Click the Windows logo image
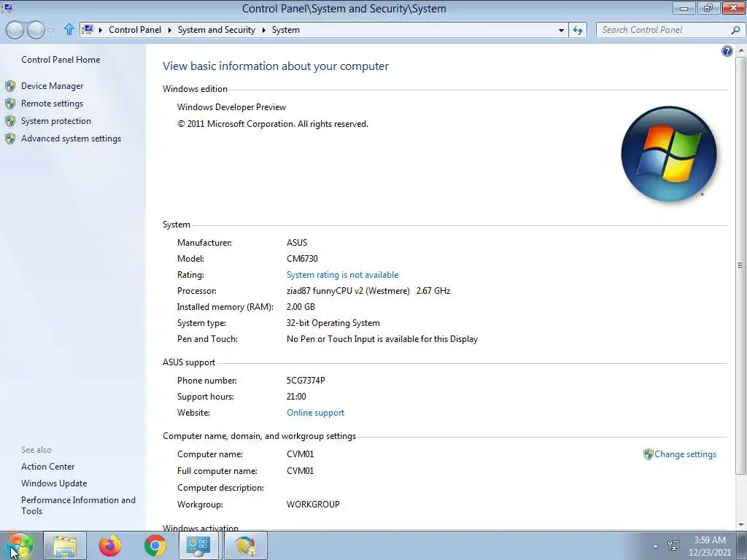The width and height of the screenshot is (747, 560). [x=669, y=153]
